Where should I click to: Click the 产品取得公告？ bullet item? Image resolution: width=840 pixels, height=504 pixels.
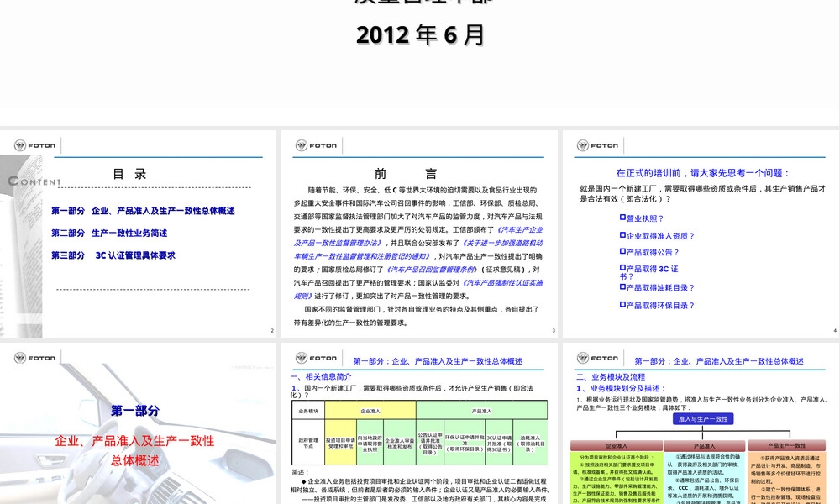tap(649, 252)
